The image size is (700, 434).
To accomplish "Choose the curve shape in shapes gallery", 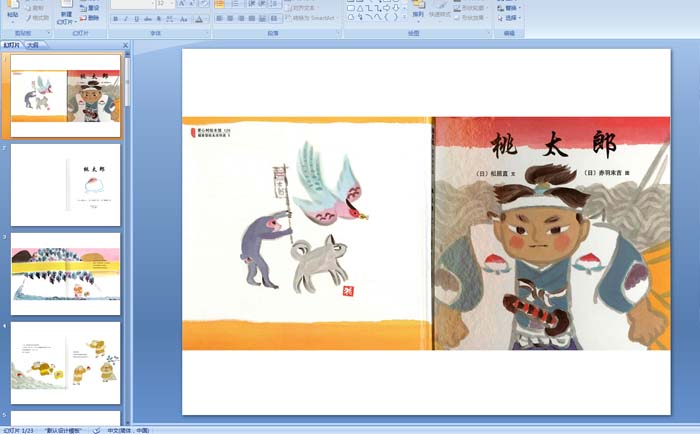I will (378, 17).
